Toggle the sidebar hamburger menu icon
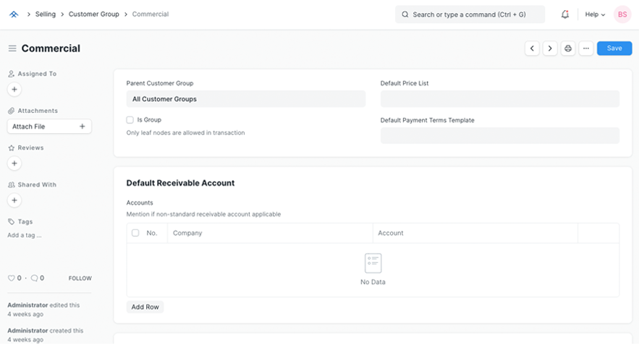 coord(12,48)
